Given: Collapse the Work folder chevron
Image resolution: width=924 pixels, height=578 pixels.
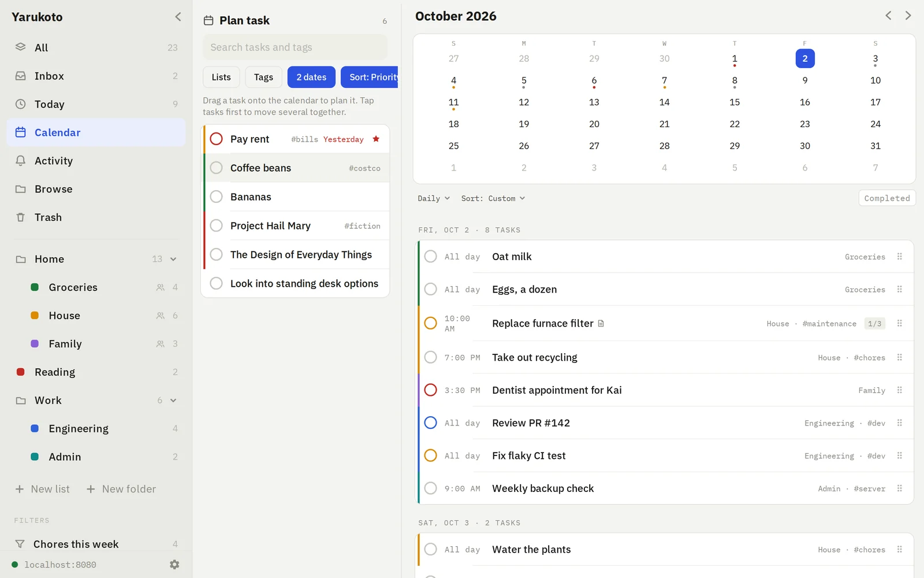Looking at the screenshot, I should [x=173, y=400].
